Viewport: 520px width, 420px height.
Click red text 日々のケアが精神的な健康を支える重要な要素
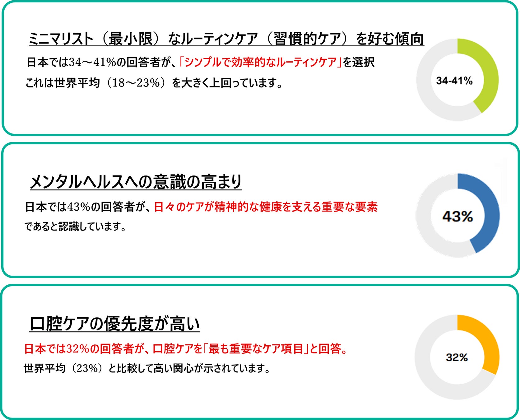[x=266, y=207]
